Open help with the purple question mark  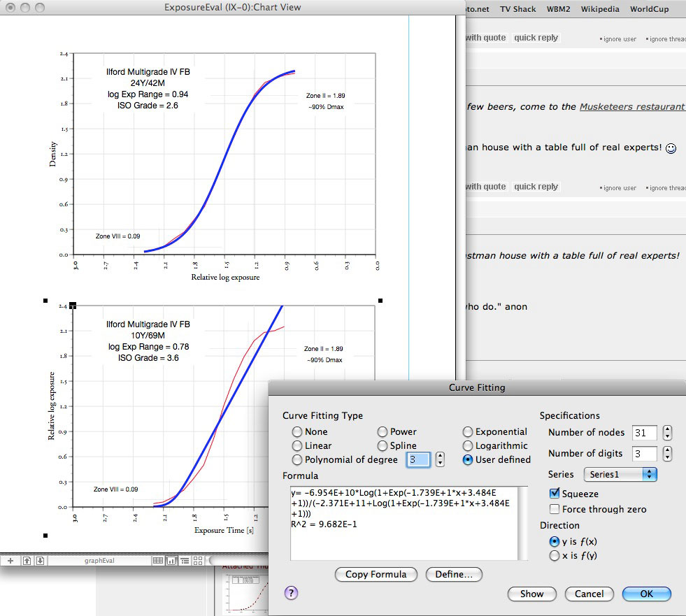291,593
